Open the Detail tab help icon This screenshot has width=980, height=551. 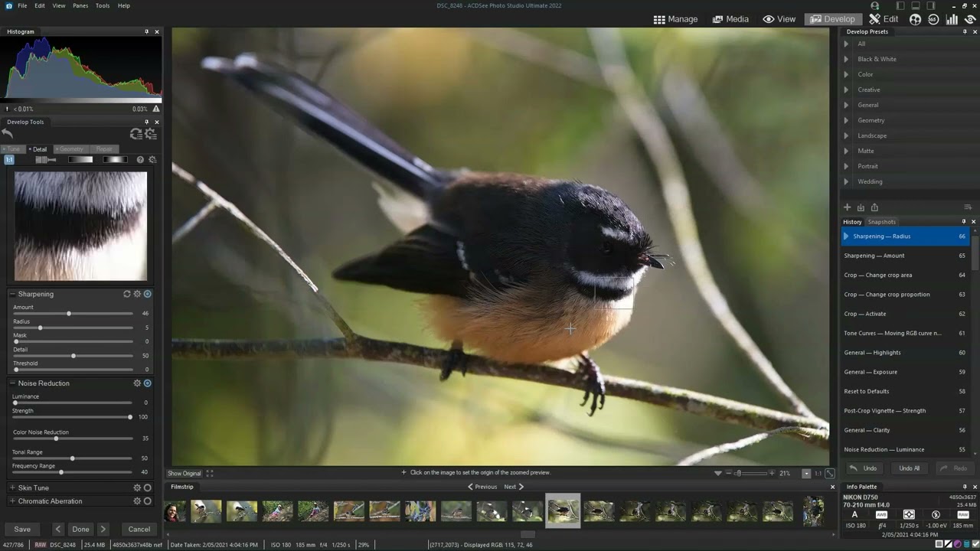pos(140,159)
